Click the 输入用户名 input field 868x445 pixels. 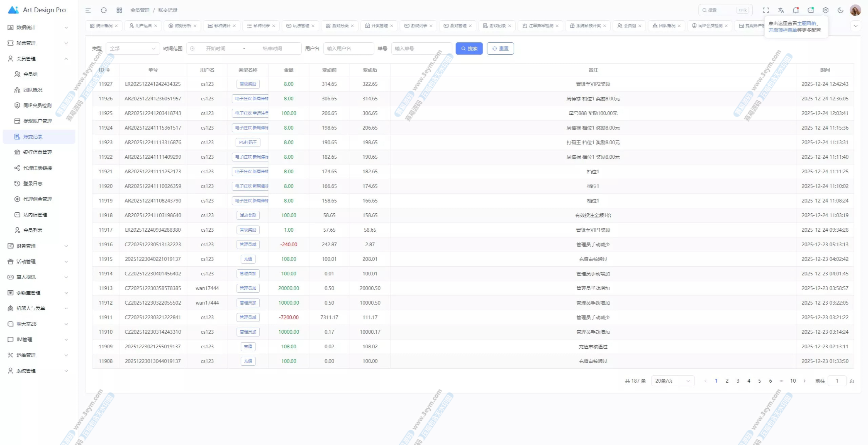349,49
